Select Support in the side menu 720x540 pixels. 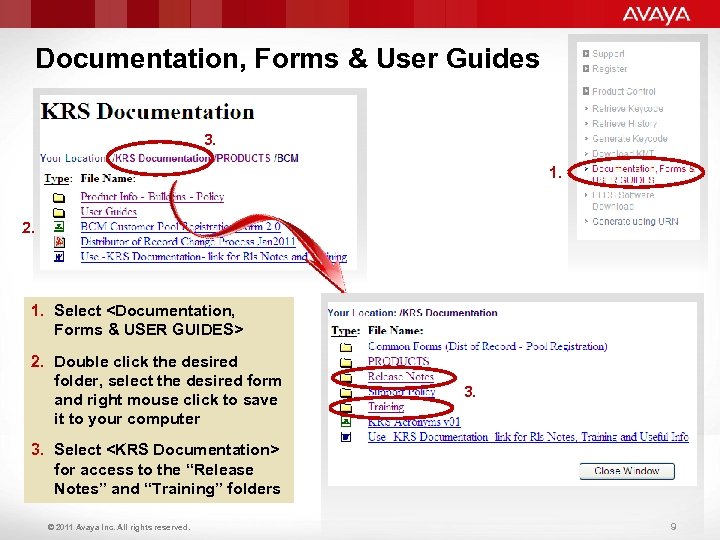(608, 54)
